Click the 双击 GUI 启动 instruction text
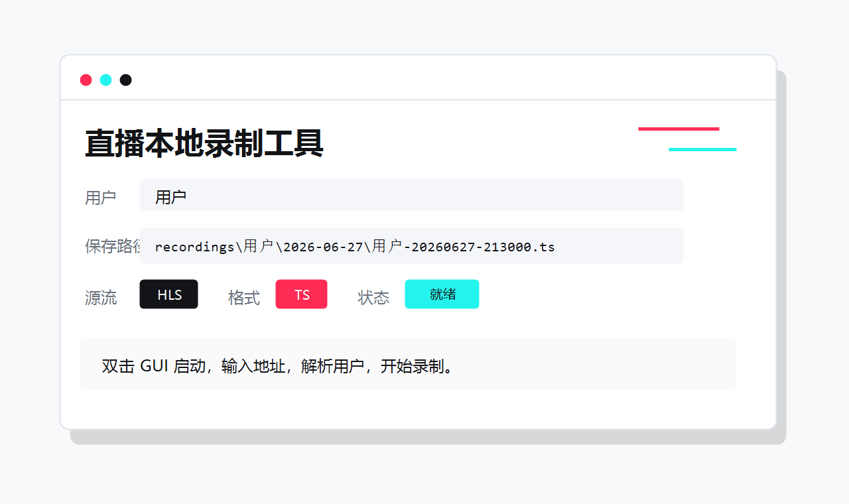 [x=279, y=366]
